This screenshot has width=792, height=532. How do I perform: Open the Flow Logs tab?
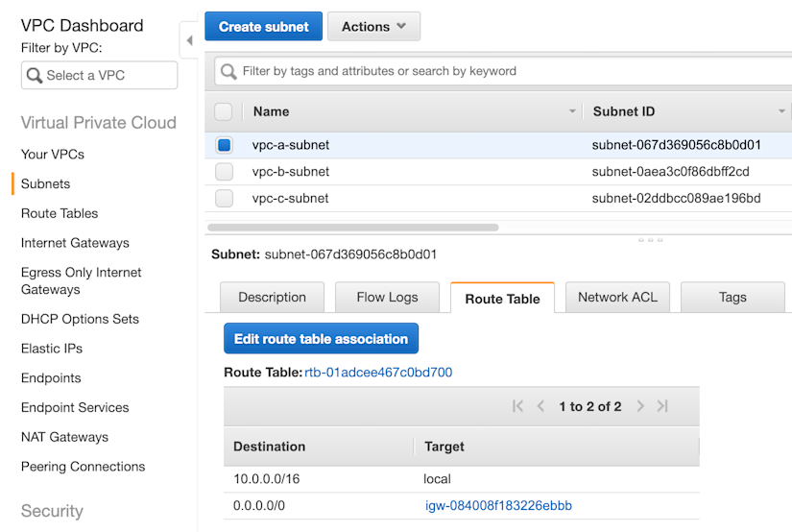pos(387,298)
